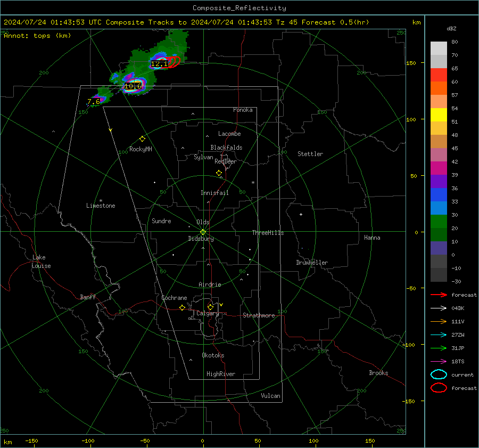Click the Airdrie town label
479x448 pixels.
[210, 284]
